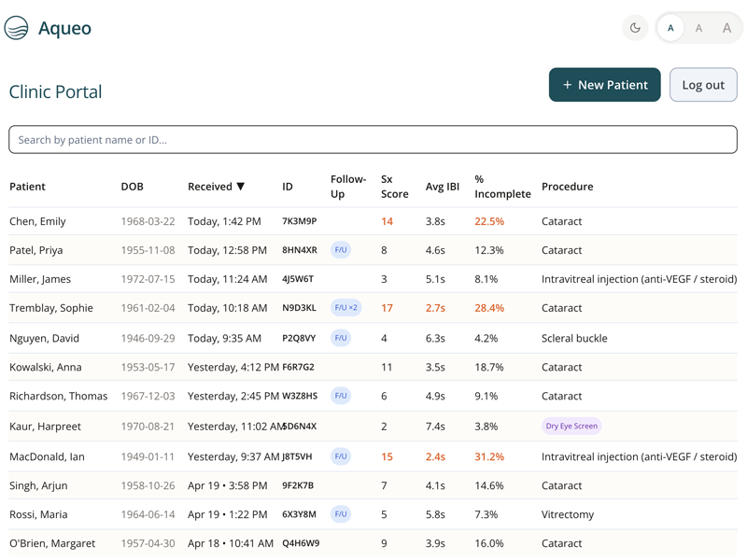Sort by Sx Score column header
This screenshot has width=747, height=560.
tap(394, 186)
